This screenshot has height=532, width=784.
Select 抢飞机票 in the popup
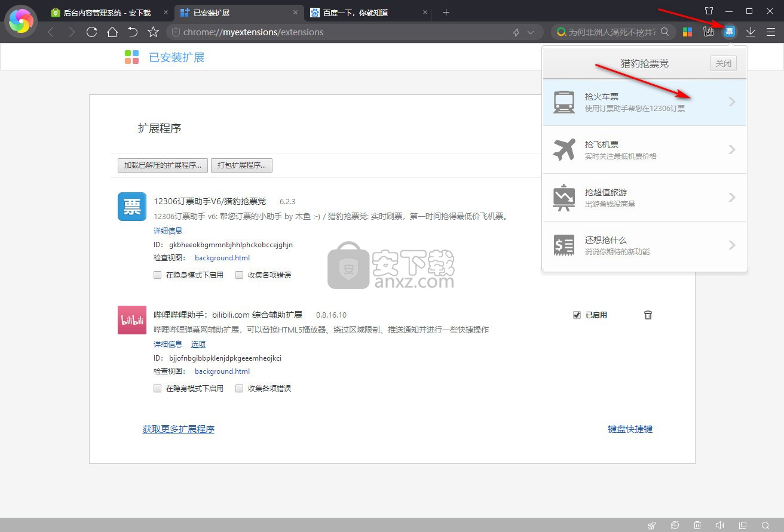coord(645,150)
